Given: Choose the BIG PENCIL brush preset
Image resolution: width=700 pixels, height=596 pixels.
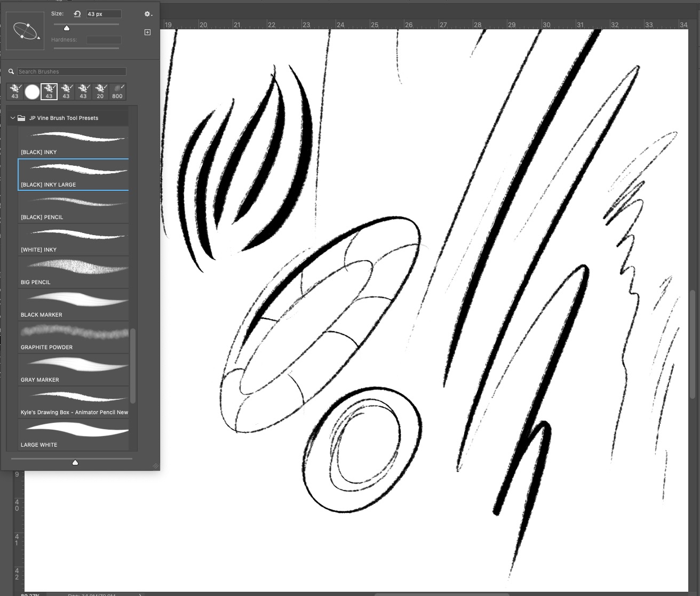Looking at the screenshot, I should [74, 272].
